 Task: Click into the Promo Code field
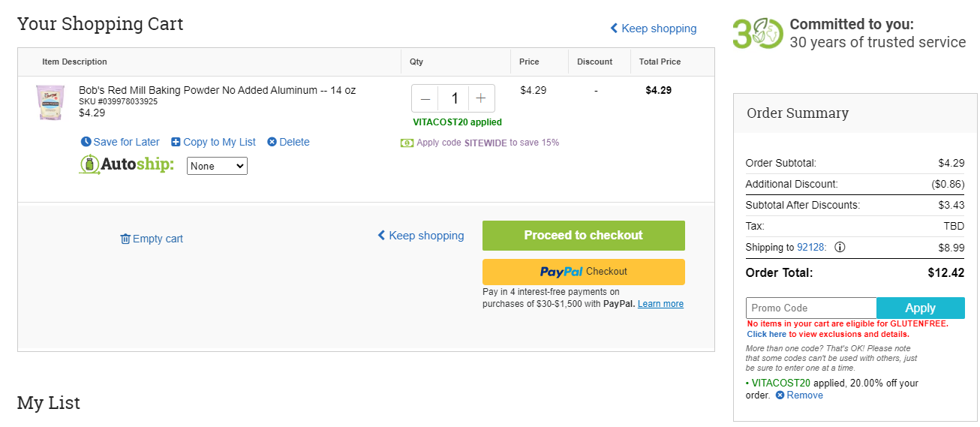point(811,308)
